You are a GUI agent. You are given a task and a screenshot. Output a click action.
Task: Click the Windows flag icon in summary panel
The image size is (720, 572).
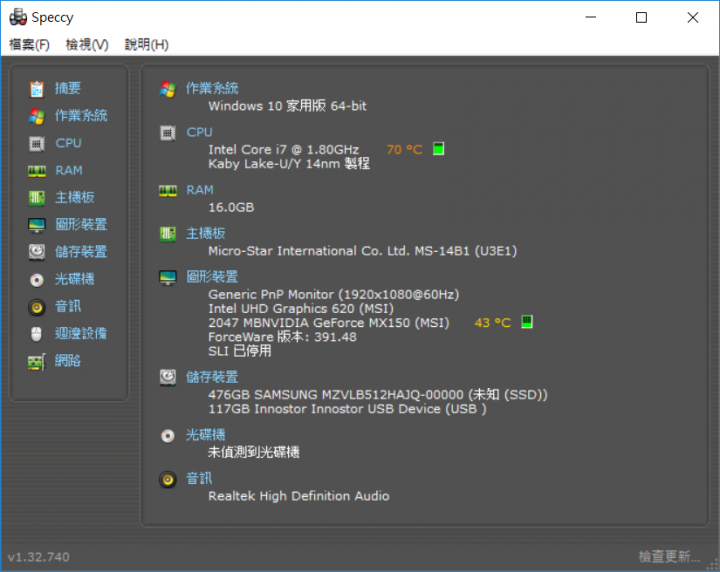coord(168,89)
